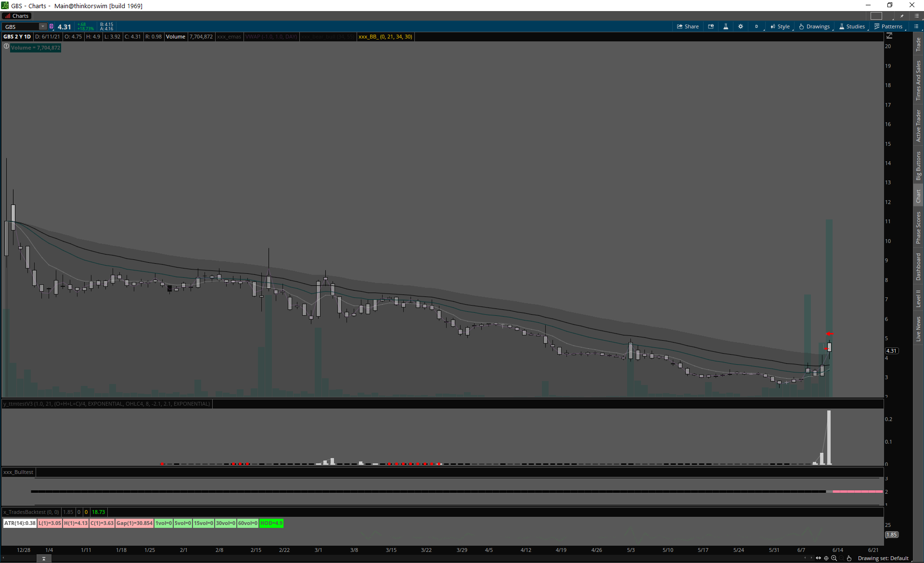
Task: Click the chart snapshot alert icon
Action: 711,26
